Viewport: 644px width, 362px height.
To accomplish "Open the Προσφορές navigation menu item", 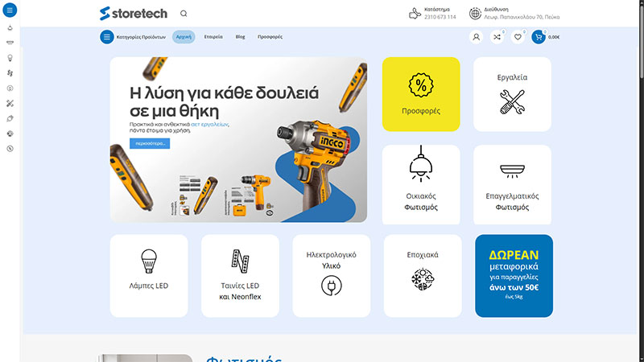I will click(x=270, y=37).
